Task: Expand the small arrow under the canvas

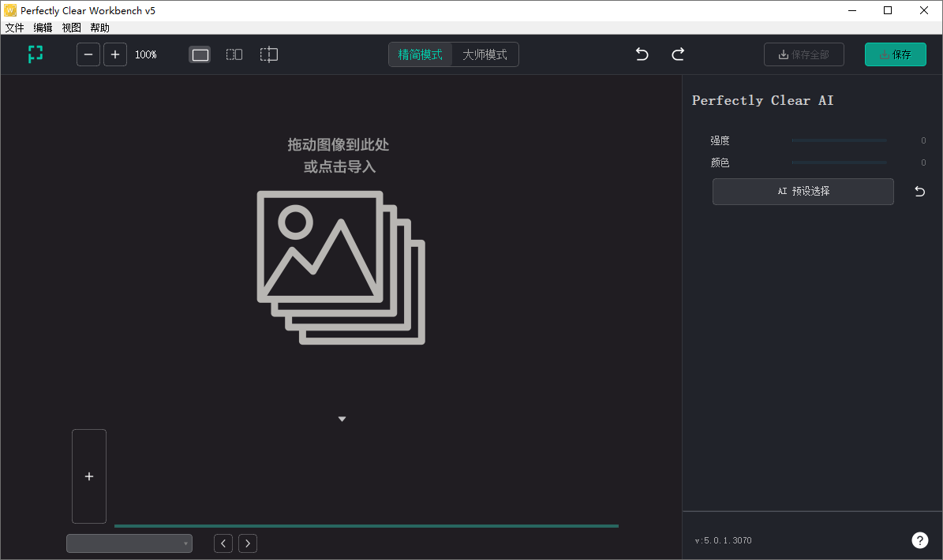Action: 342,419
